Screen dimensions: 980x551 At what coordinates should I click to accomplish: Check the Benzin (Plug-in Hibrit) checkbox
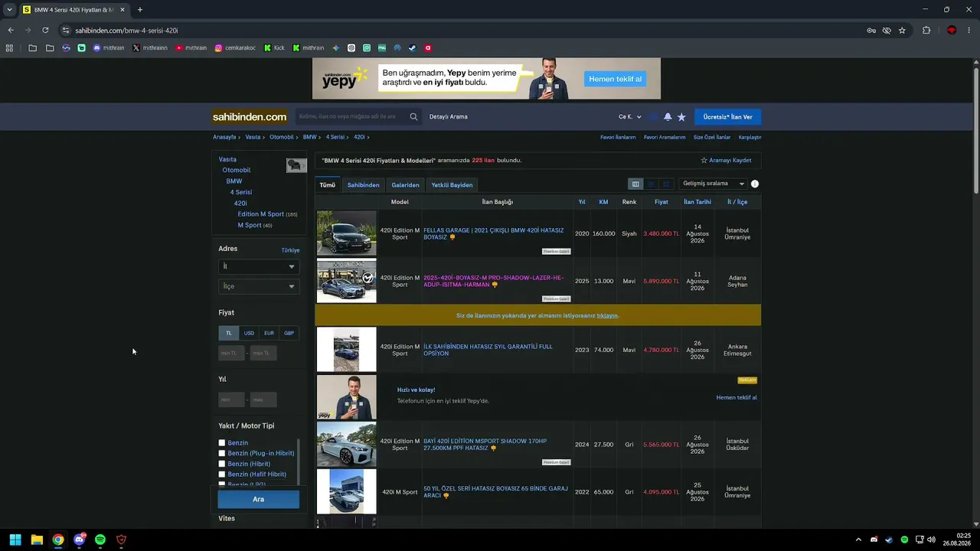click(222, 453)
